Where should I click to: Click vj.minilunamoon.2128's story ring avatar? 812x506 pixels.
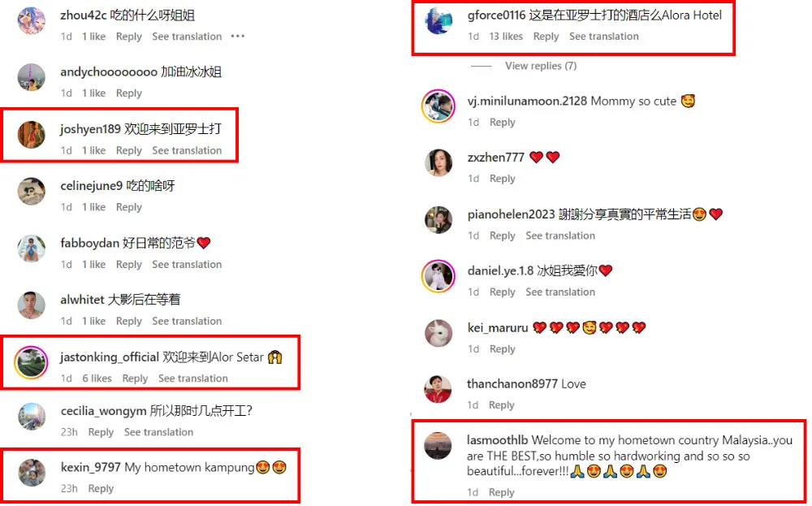[x=438, y=106]
